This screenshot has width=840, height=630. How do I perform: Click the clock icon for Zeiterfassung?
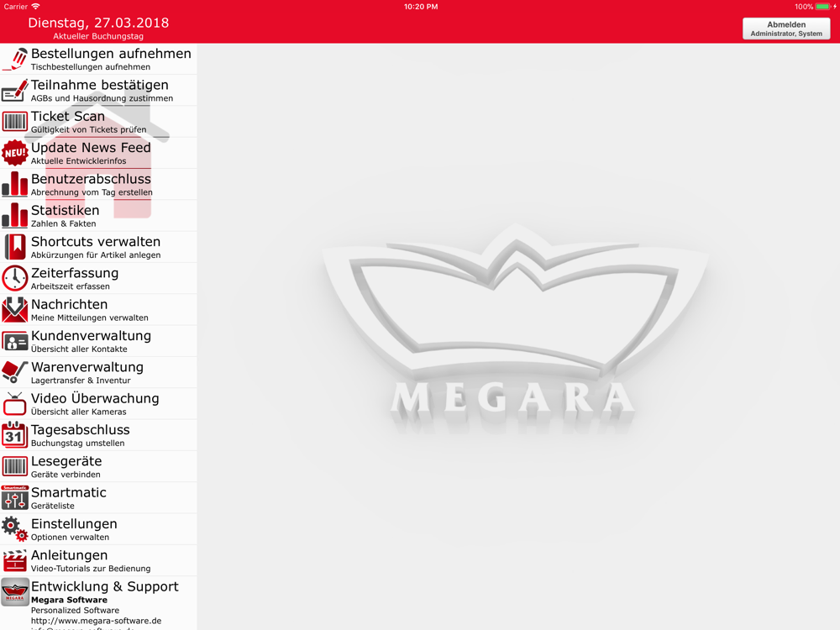pyautogui.click(x=14, y=278)
